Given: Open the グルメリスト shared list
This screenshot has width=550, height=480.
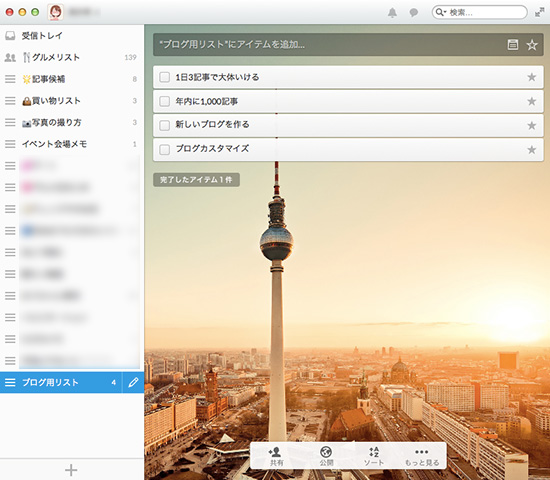Looking at the screenshot, I should [x=72, y=57].
